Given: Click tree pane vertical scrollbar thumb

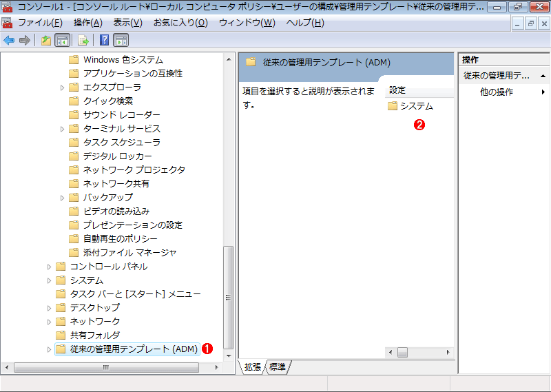Looking at the screenshot, I should (x=229, y=298).
